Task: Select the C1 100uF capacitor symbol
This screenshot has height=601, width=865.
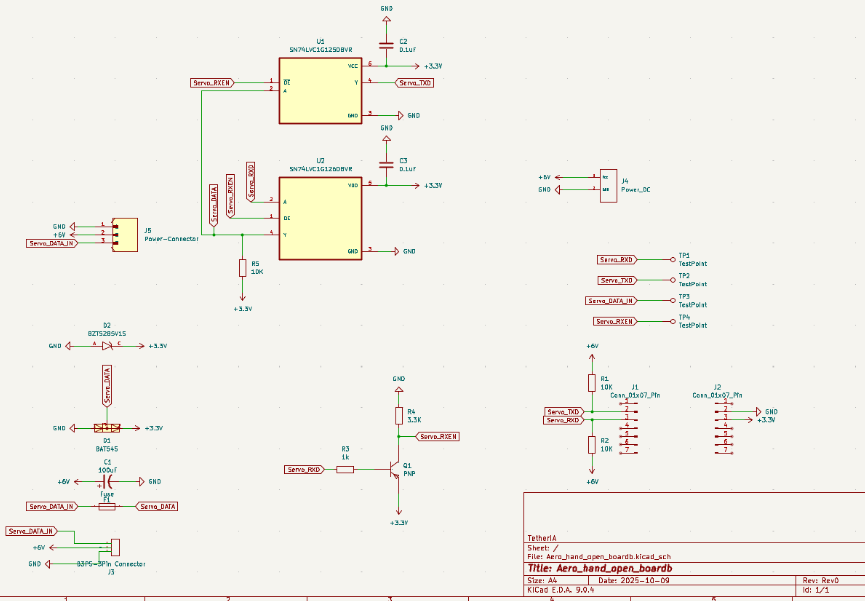Action: (x=107, y=482)
